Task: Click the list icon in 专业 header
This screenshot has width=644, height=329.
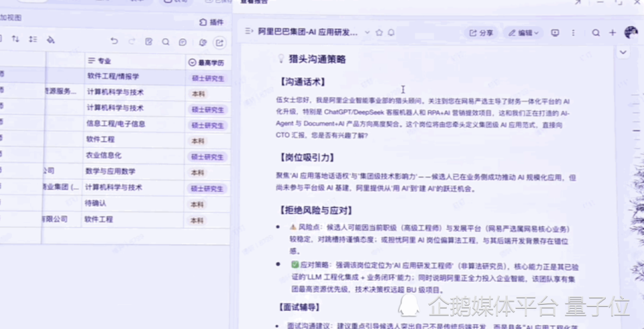Action: (x=92, y=61)
